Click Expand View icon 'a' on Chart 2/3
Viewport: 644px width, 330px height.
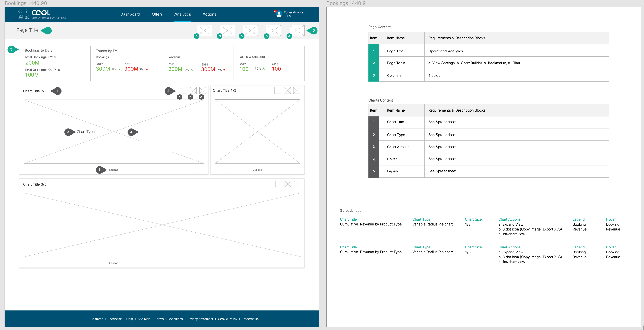pyautogui.click(x=203, y=90)
